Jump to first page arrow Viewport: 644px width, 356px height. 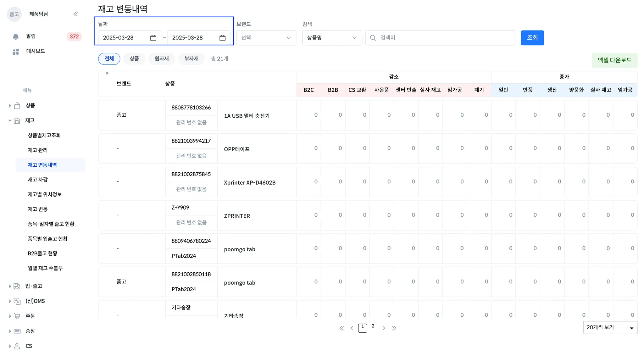coord(341,328)
